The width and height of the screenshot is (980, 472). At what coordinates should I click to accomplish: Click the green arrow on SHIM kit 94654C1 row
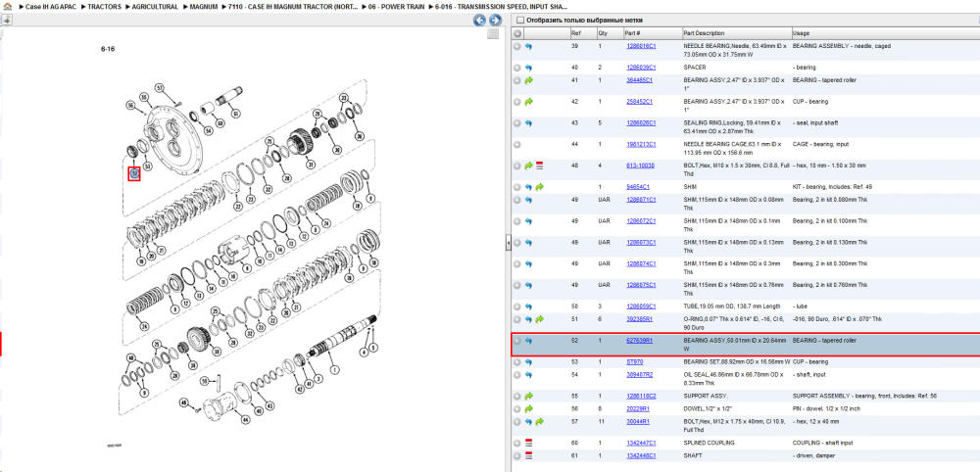(539, 187)
